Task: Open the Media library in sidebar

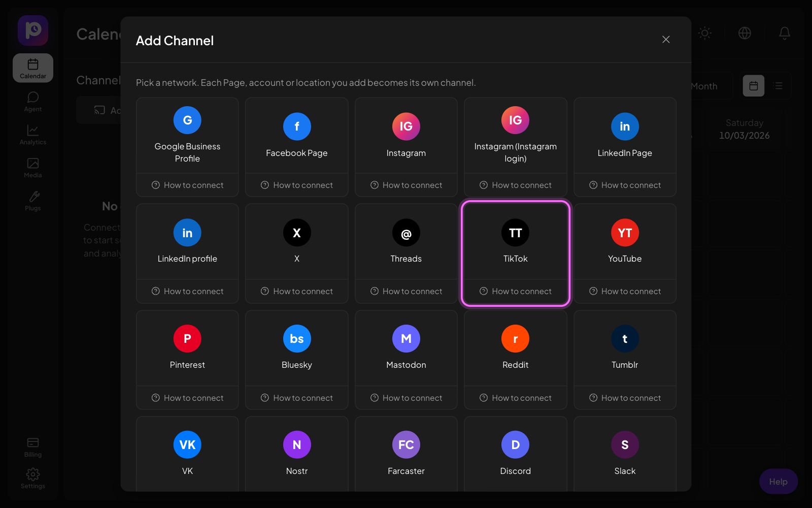Action: click(x=33, y=168)
